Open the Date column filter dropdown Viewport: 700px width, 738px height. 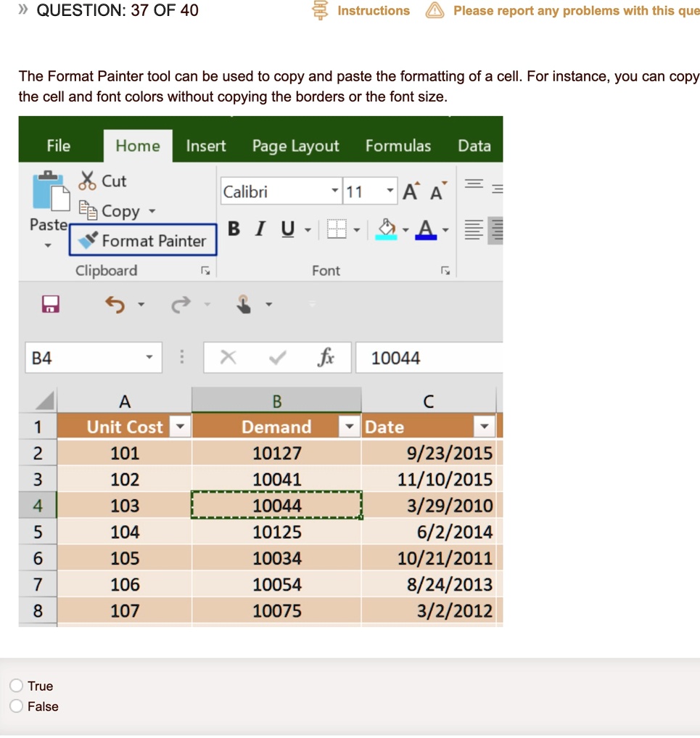[x=483, y=427]
